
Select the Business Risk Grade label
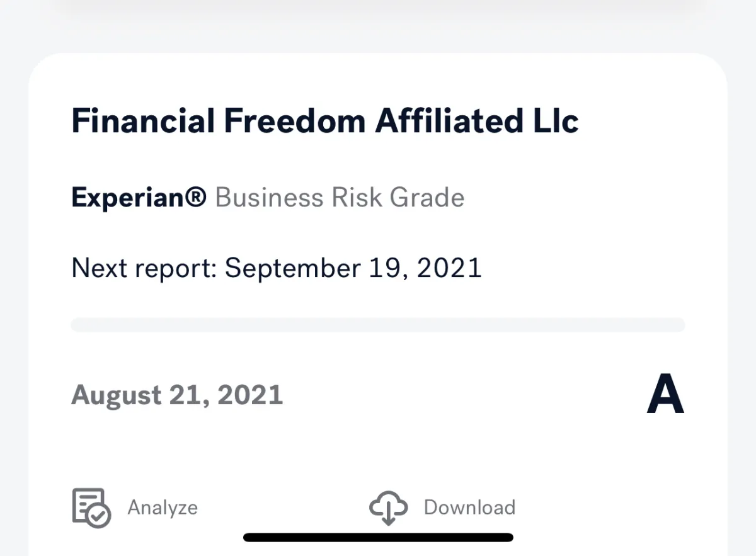pyautogui.click(x=340, y=198)
